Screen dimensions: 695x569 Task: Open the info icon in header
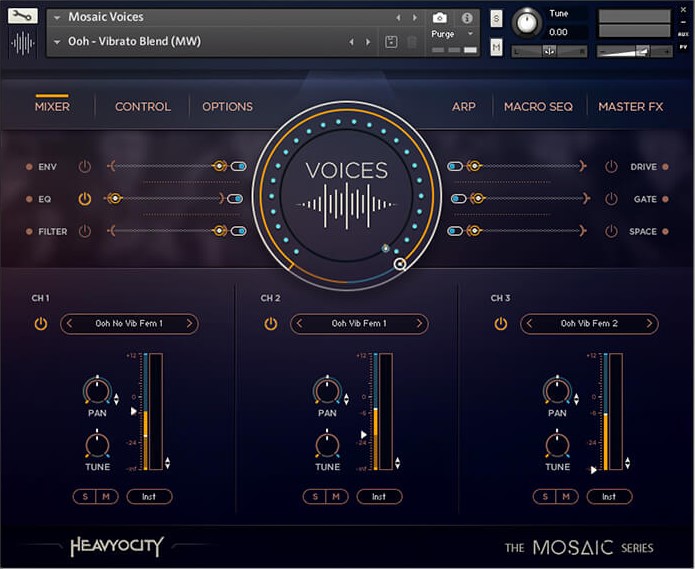point(466,18)
